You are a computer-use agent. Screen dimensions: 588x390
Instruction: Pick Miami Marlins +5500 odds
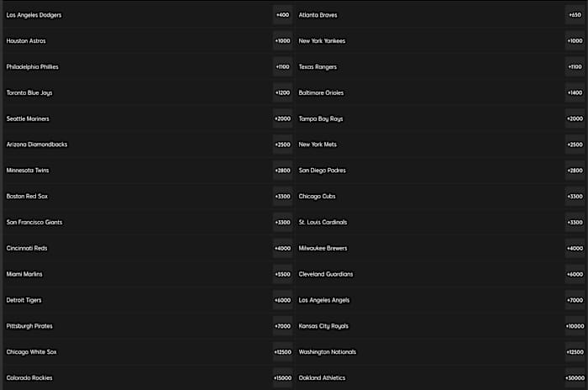(282, 275)
